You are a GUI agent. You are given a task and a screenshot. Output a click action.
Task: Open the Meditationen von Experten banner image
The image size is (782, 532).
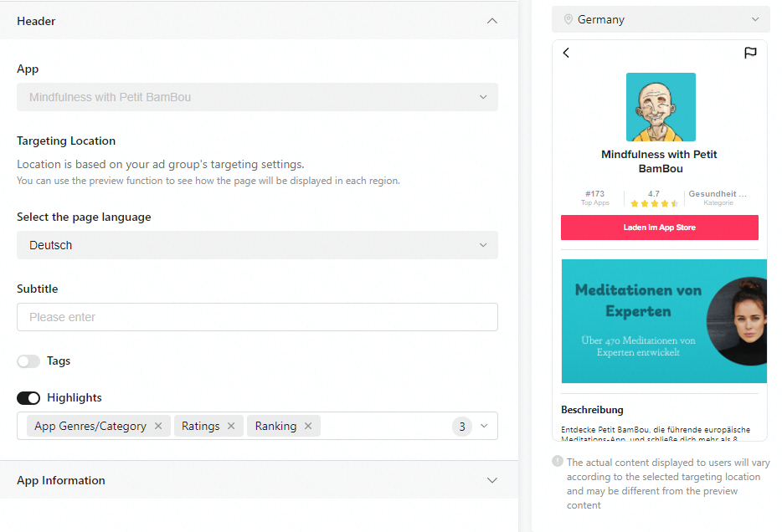tap(664, 321)
